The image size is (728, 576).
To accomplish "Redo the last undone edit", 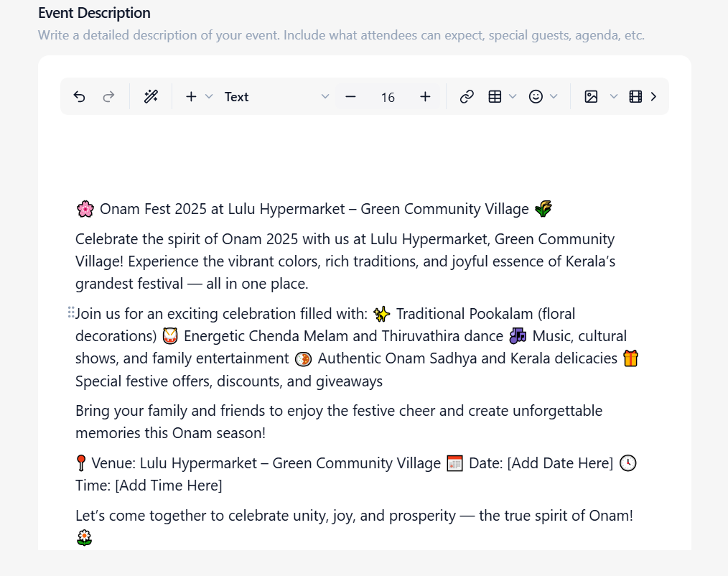I will (108, 97).
